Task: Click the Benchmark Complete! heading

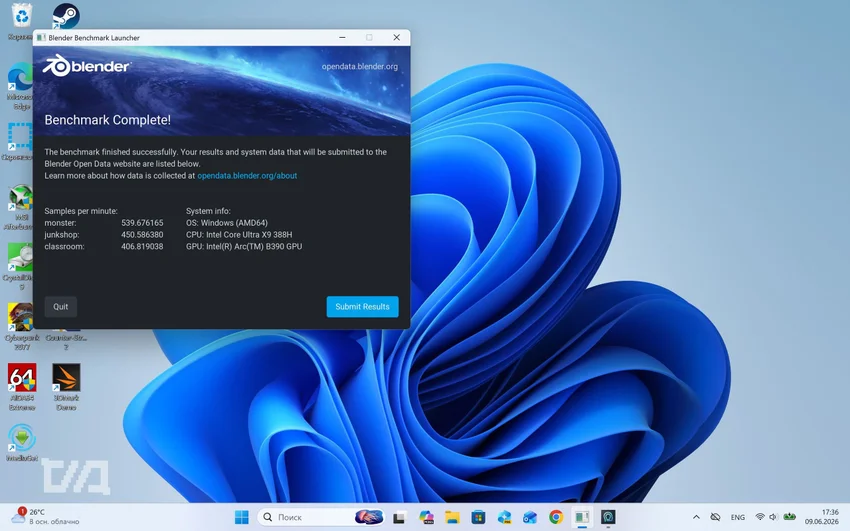Action: [107, 120]
